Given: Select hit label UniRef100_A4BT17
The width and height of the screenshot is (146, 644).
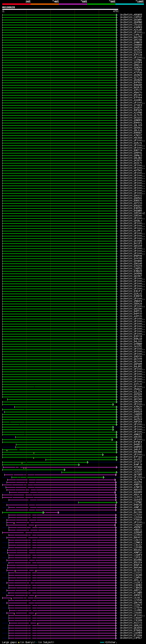Looking at the screenshot, I should pos(131,590).
